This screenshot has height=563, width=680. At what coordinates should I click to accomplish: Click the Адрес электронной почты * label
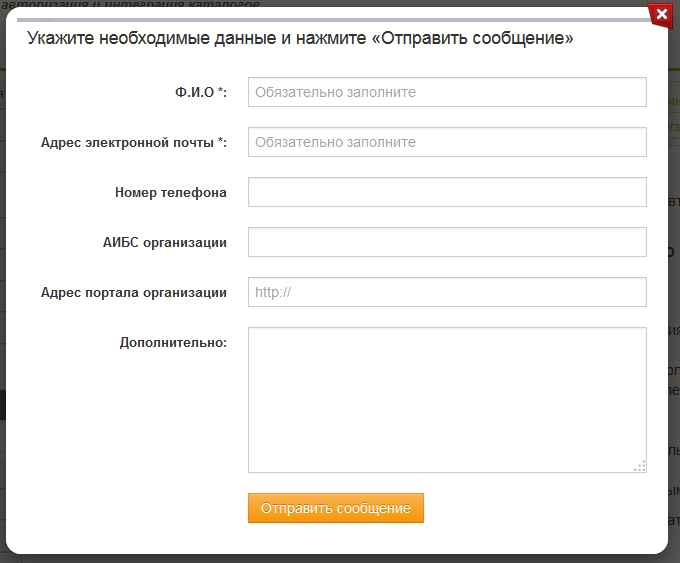(x=134, y=142)
